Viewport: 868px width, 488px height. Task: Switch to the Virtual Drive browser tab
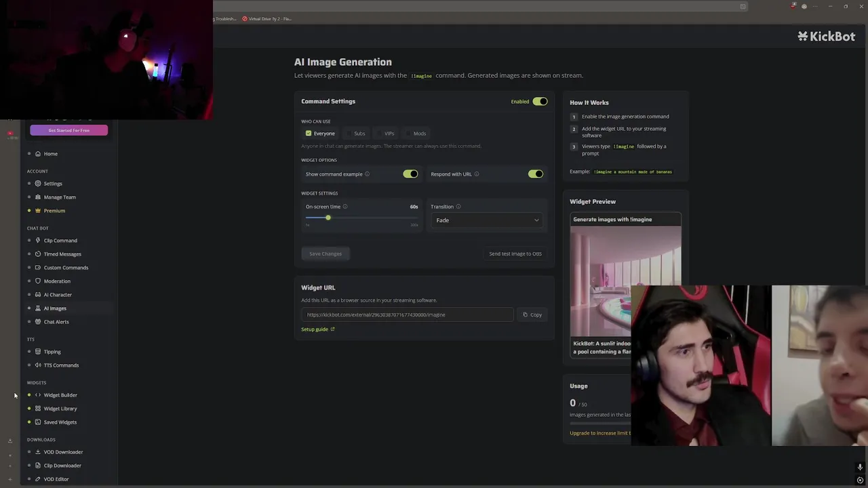(267, 19)
